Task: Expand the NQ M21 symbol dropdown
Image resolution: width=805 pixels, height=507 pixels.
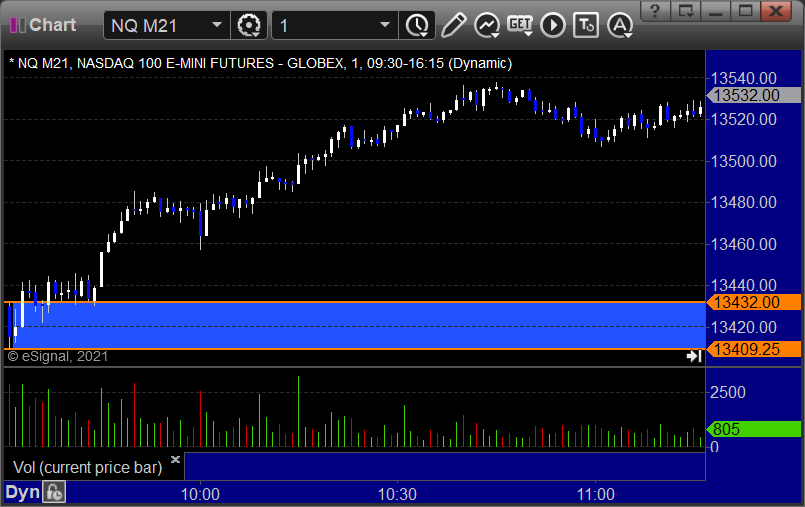Action: 217,25
